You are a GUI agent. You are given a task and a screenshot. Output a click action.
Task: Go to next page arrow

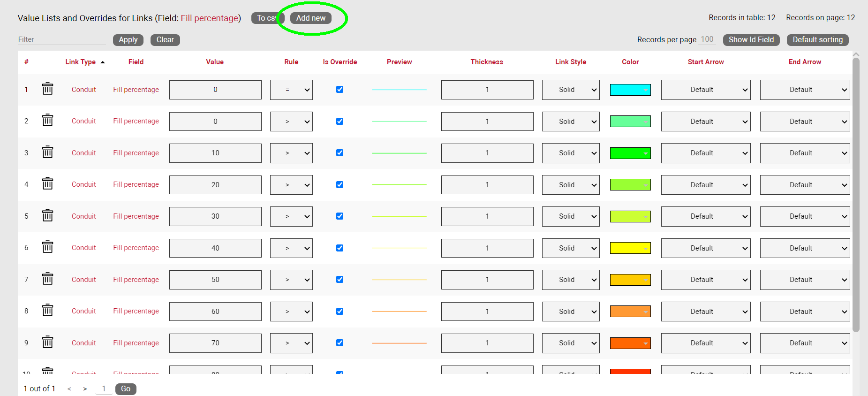coord(85,389)
